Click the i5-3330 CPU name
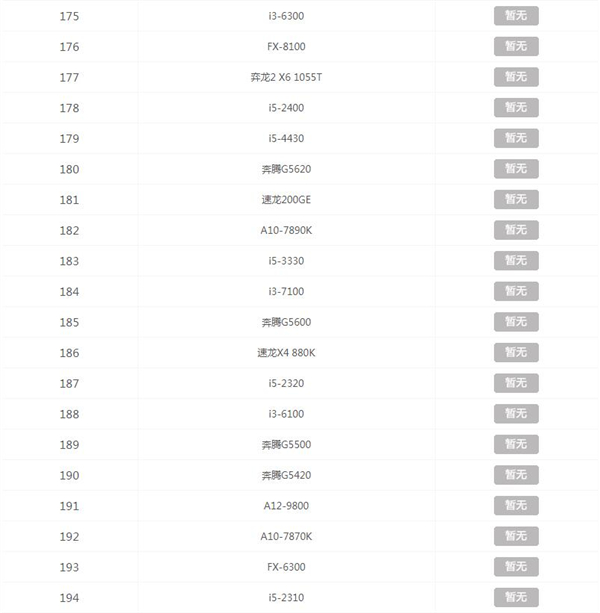This screenshot has height=613, width=600. (286, 261)
